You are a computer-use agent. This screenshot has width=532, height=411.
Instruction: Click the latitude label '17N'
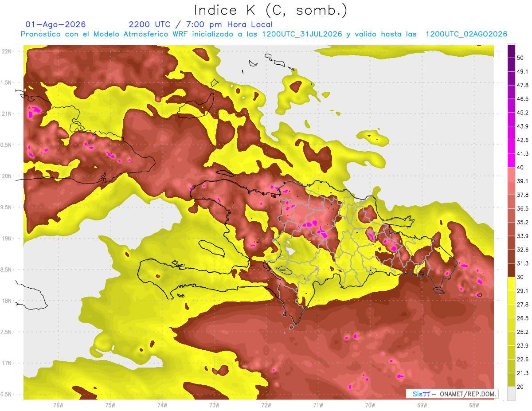pyautogui.click(x=7, y=364)
